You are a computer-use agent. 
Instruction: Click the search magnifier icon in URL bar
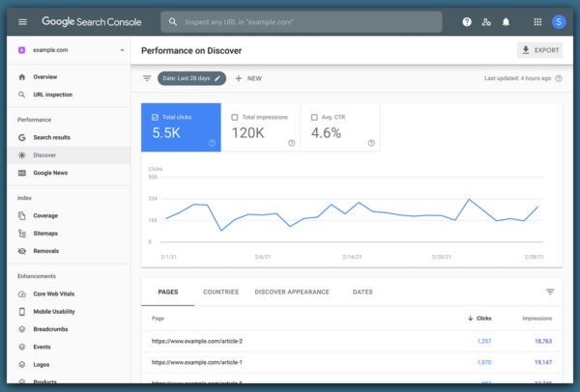coord(172,22)
